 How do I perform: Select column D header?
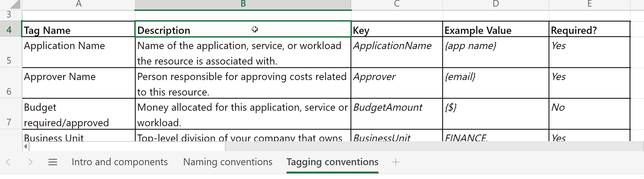(496, 4)
